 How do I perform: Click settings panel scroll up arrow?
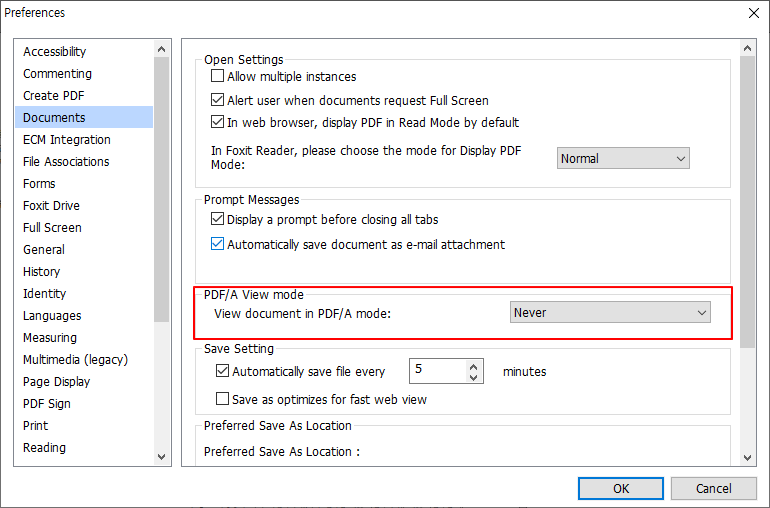(747, 48)
